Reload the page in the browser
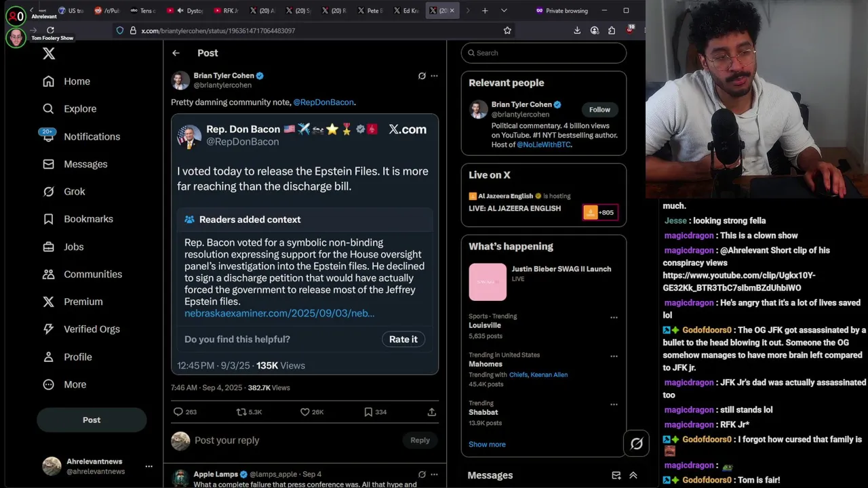Screen dimensions: 868x488 (50, 30)
